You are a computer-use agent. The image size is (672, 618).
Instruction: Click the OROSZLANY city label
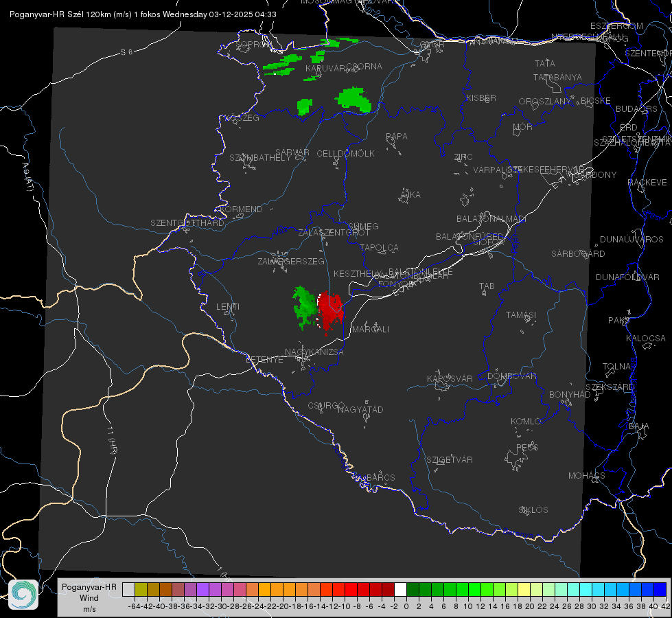545,102
